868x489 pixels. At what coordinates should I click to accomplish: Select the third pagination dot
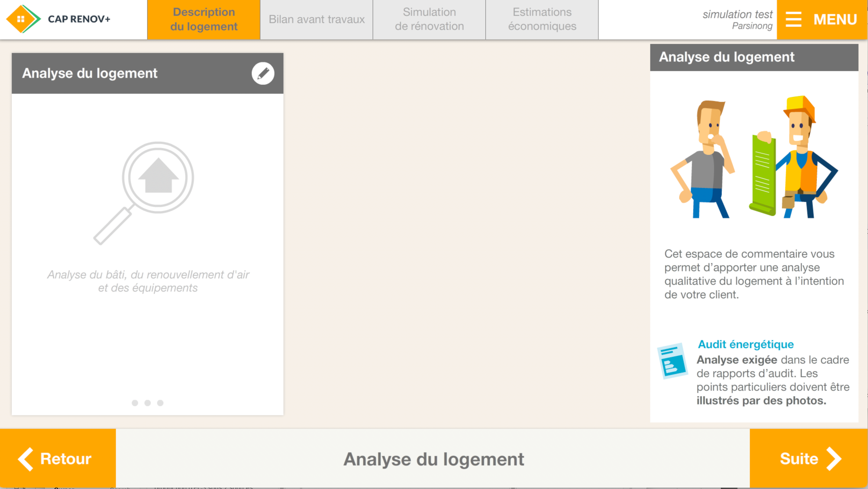[160, 403]
